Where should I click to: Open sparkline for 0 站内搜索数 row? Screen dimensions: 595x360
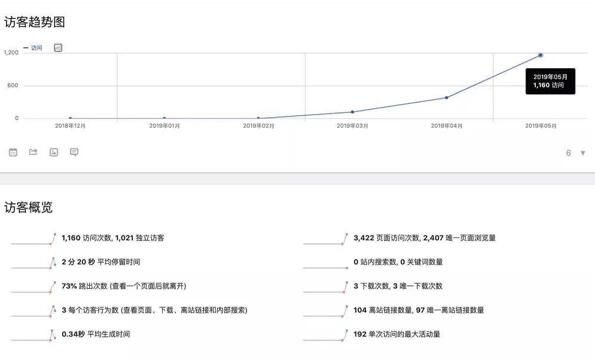pos(326,263)
